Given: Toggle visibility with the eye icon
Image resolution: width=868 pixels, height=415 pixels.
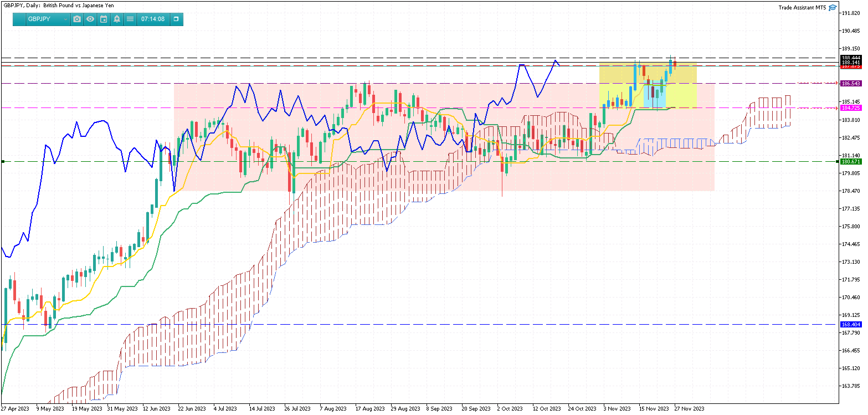Looking at the screenshot, I should point(90,19).
